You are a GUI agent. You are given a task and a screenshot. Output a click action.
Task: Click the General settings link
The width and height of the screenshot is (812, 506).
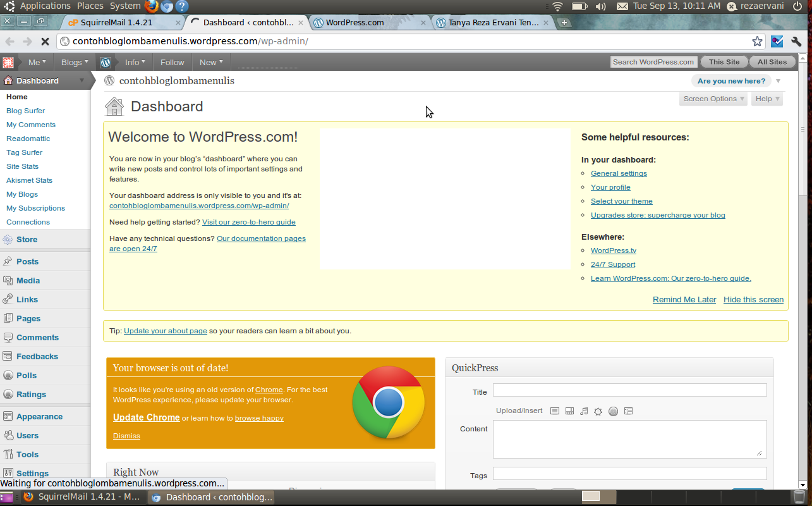point(619,173)
